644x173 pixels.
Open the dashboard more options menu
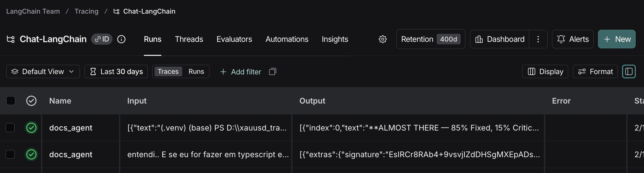tap(538, 39)
